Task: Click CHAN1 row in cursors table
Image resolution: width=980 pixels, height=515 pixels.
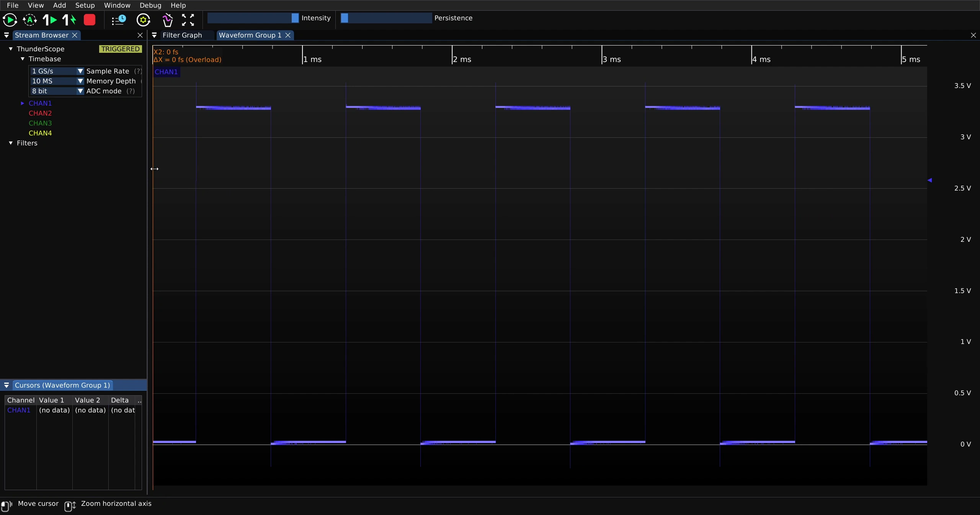Action: click(73, 410)
